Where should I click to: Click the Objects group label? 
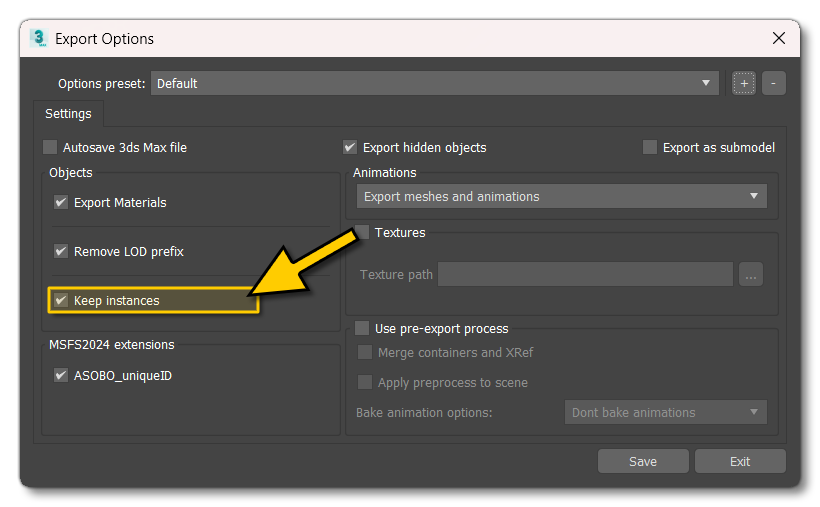pyautogui.click(x=71, y=173)
